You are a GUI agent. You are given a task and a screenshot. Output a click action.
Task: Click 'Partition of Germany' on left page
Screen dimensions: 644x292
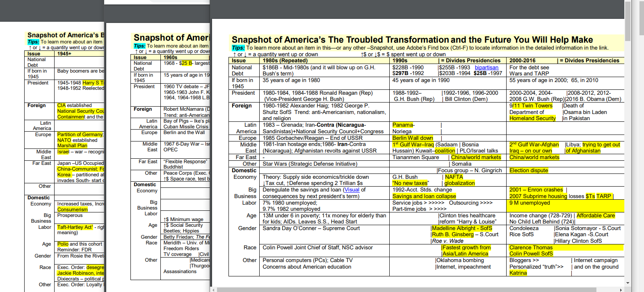pyautogui.click(x=80, y=135)
